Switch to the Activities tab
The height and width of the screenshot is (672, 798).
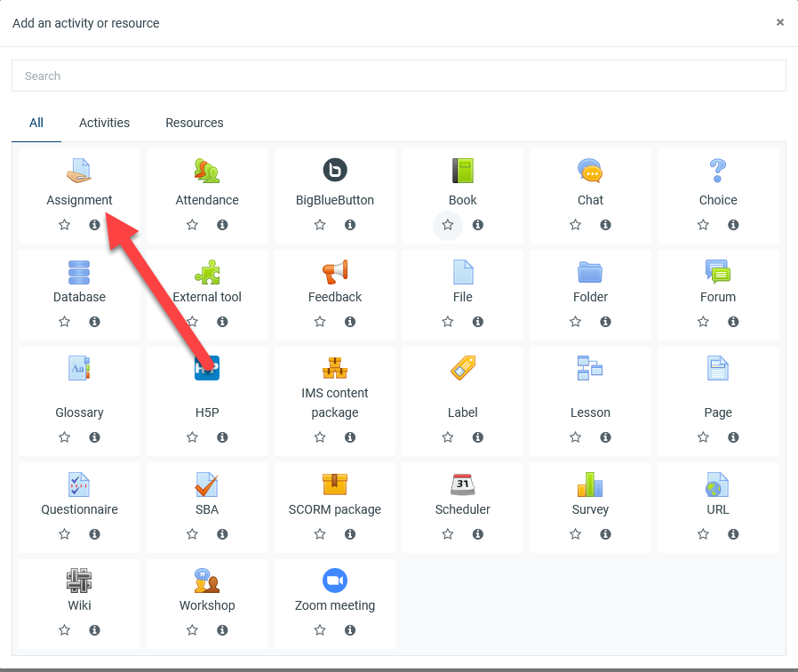104,123
